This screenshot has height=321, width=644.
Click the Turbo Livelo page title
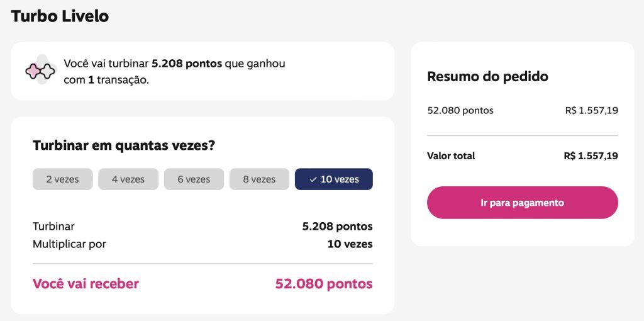tap(60, 16)
